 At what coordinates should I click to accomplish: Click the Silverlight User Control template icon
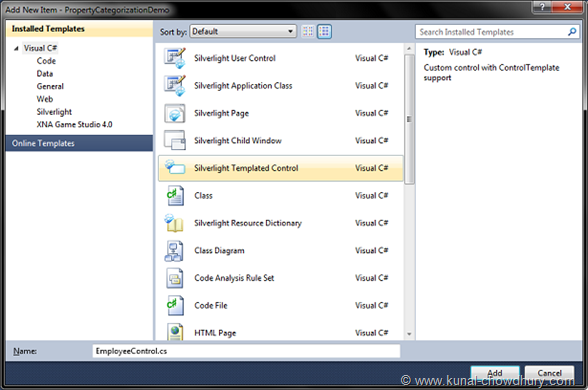coord(175,58)
